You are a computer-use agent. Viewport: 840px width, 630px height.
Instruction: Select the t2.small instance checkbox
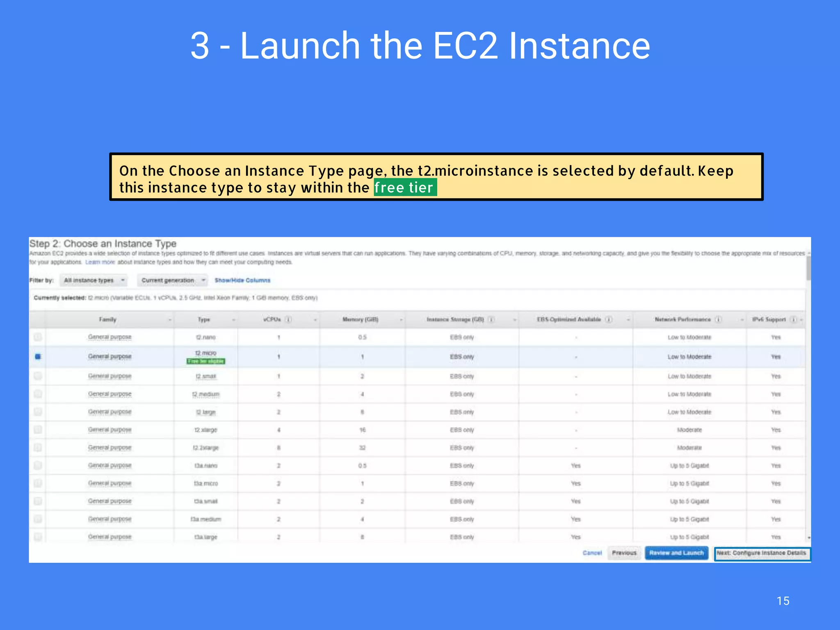click(38, 376)
